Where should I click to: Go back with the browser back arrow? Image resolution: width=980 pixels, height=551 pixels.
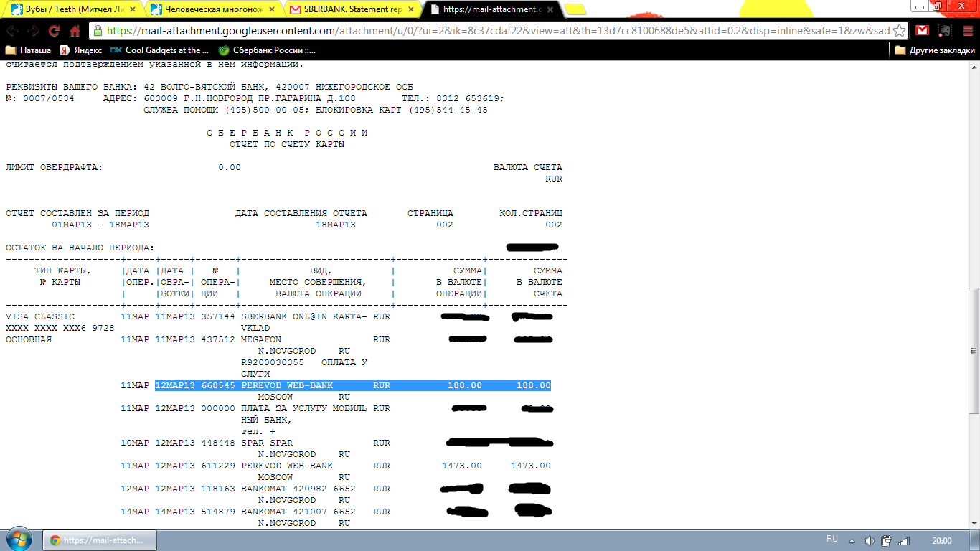[12, 31]
